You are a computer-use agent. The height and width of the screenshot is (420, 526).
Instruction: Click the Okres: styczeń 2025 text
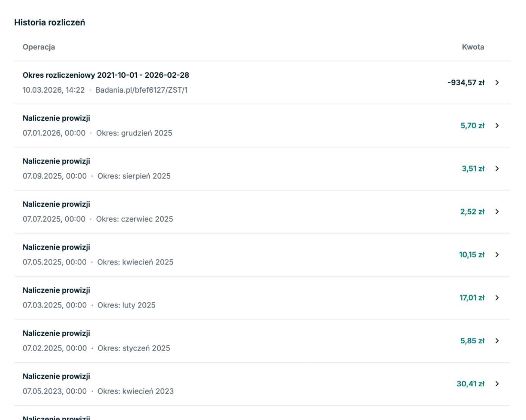(134, 348)
